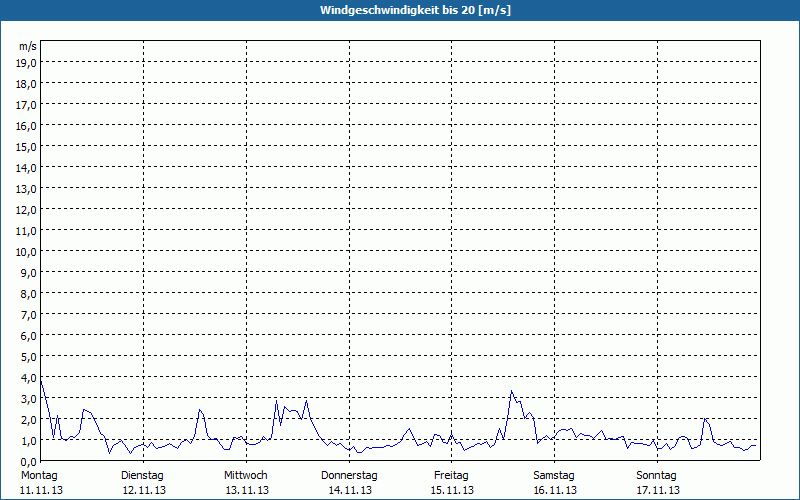Click the 1,0 axis value
This screenshot has width=800, height=500.
[x=28, y=441]
